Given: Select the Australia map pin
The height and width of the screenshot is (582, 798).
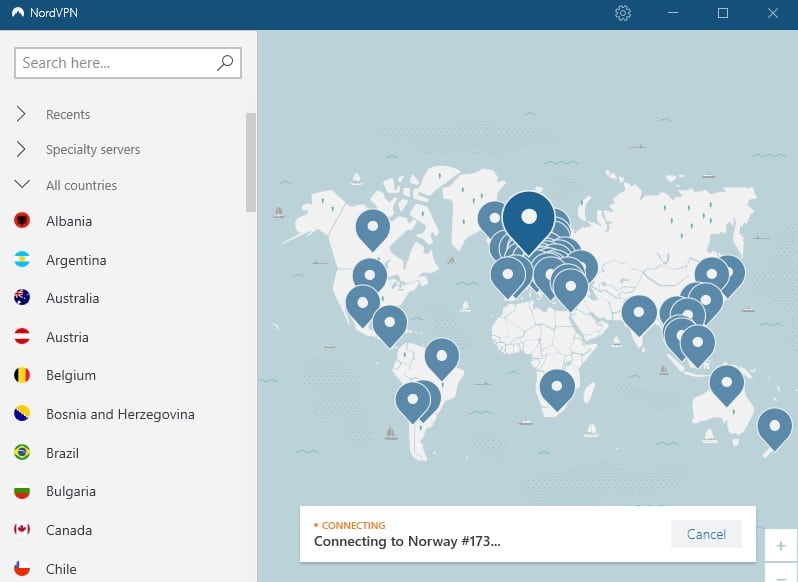Looking at the screenshot, I should coord(727,383).
